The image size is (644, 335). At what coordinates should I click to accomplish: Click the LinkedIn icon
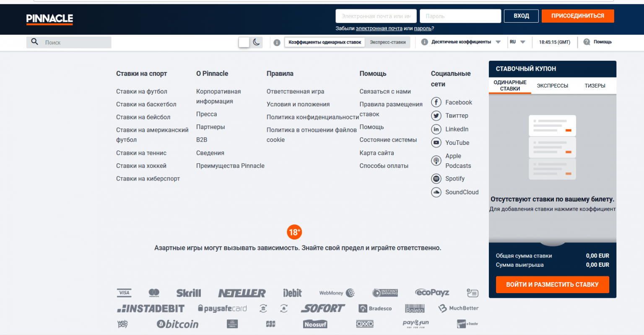point(436,129)
